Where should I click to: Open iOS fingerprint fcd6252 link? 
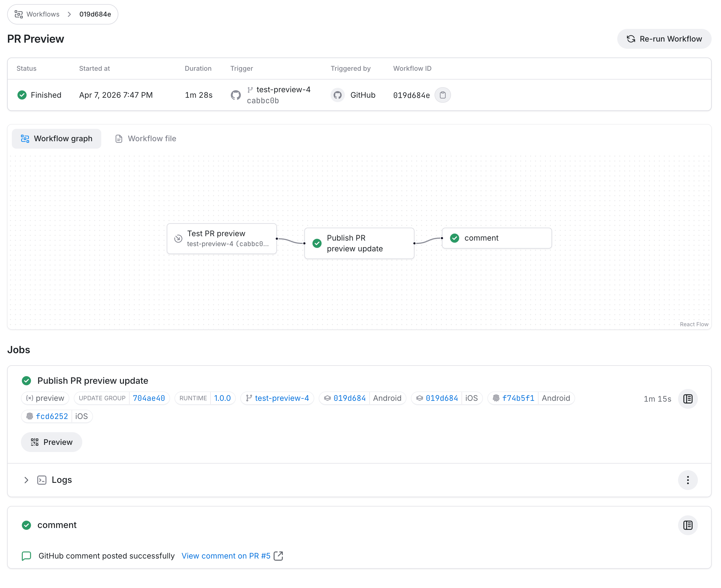[52, 416]
